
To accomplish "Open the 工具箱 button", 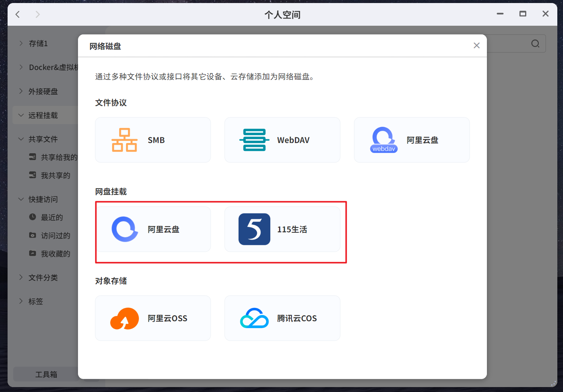I will 46,374.
